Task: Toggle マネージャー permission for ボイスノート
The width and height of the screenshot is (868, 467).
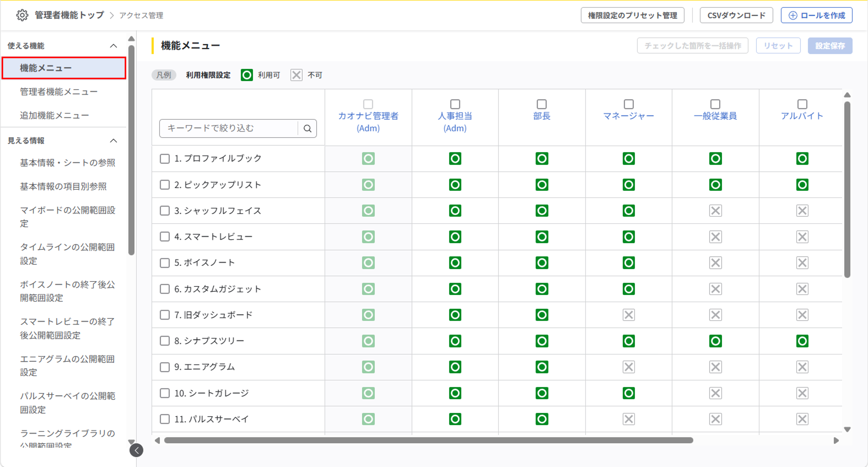Action: pos(629,263)
